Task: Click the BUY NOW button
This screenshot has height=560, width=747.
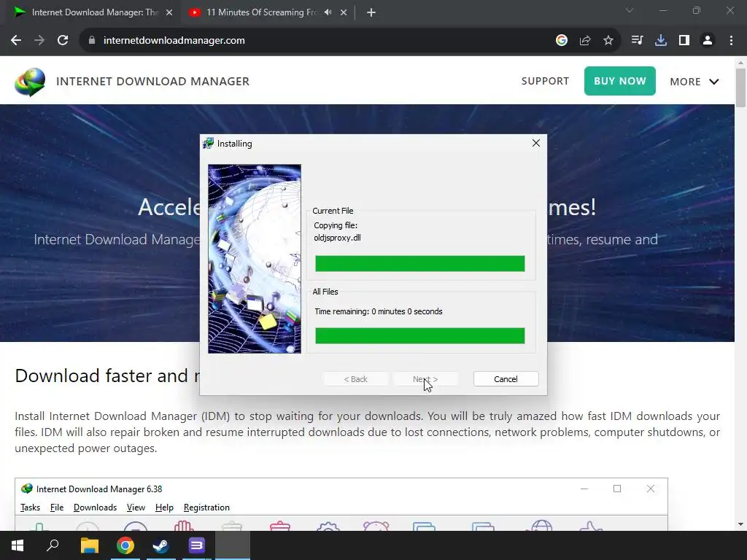Action: pos(620,81)
